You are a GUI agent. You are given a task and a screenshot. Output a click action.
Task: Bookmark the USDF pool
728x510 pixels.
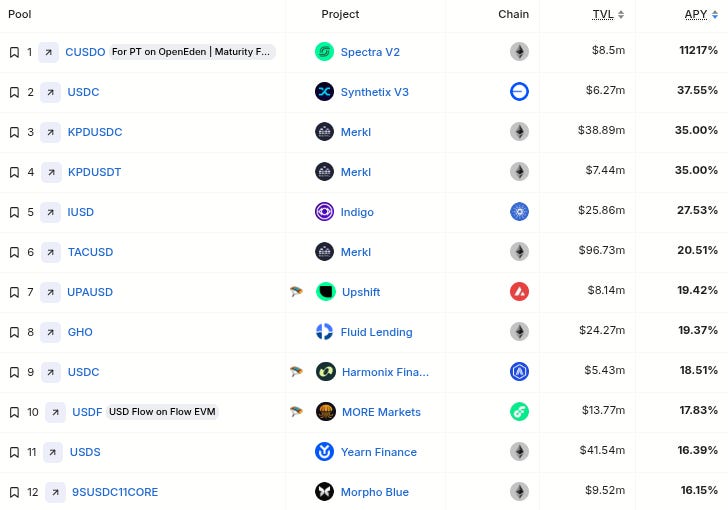pyautogui.click(x=14, y=412)
